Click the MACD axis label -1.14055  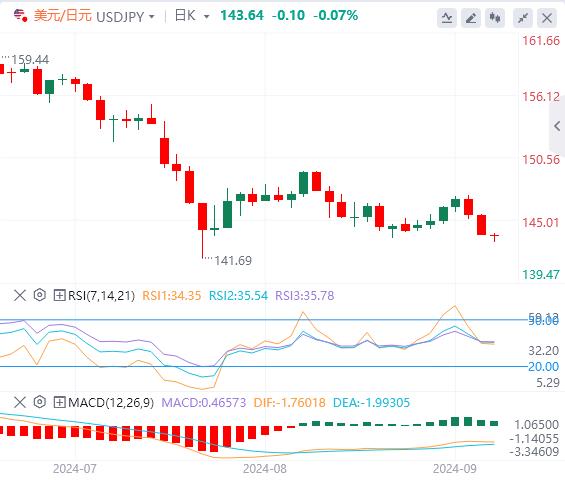[x=534, y=438]
